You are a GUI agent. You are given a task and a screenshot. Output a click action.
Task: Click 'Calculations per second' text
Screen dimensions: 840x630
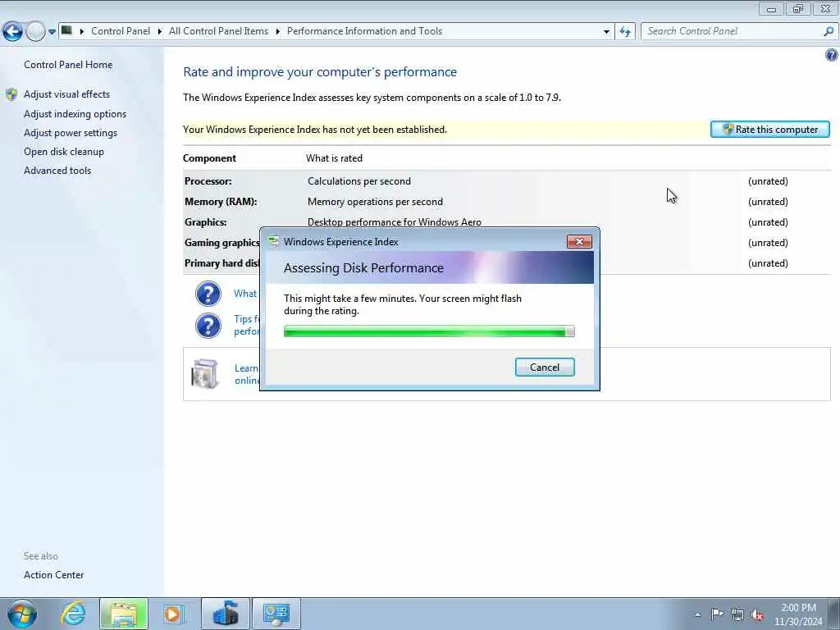(359, 181)
